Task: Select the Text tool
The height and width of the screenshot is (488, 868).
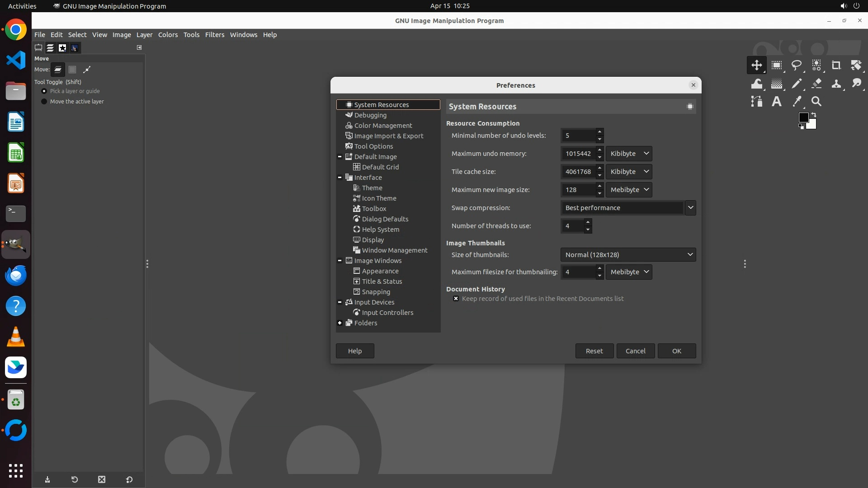Action: tap(777, 102)
